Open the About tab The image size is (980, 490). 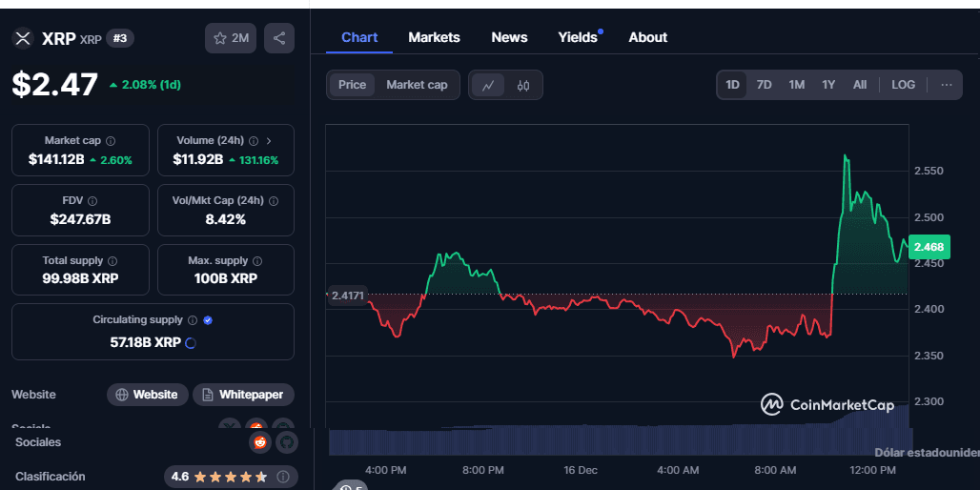tap(648, 37)
